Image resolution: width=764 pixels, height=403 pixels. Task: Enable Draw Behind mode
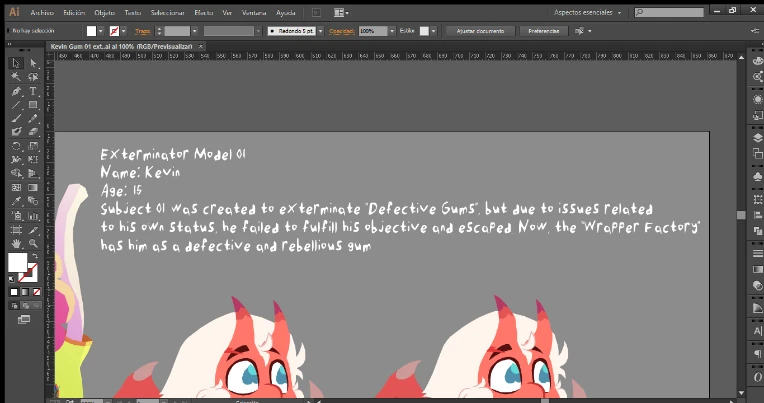click(x=25, y=306)
